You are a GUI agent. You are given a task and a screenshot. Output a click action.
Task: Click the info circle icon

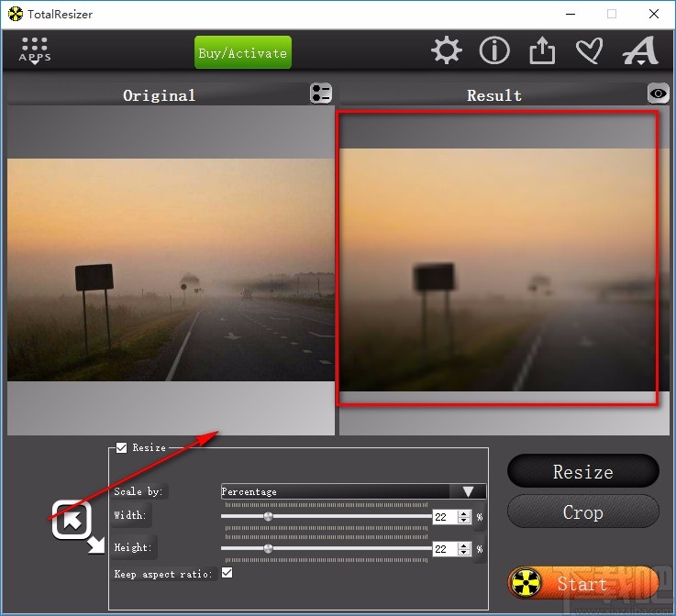point(494,51)
